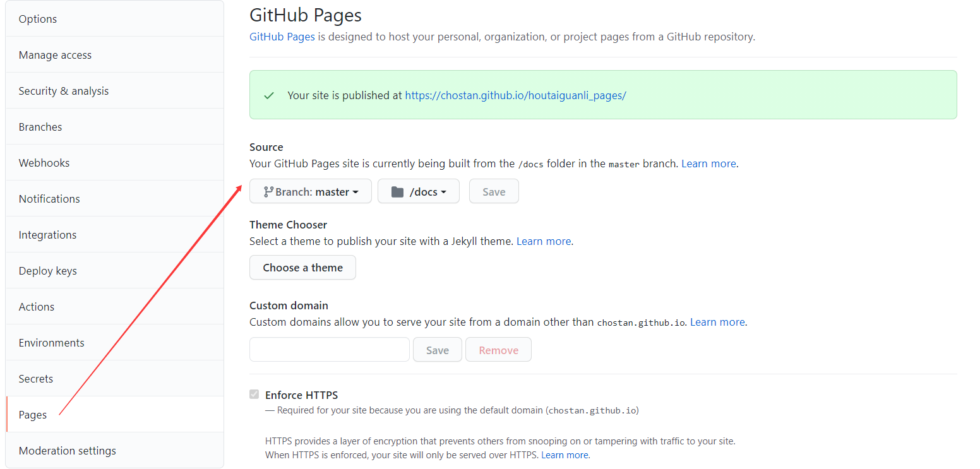Open Learn more link for Jekyll theme
Image resolution: width=980 pixels, height=469 pixels.
(544, 241)
